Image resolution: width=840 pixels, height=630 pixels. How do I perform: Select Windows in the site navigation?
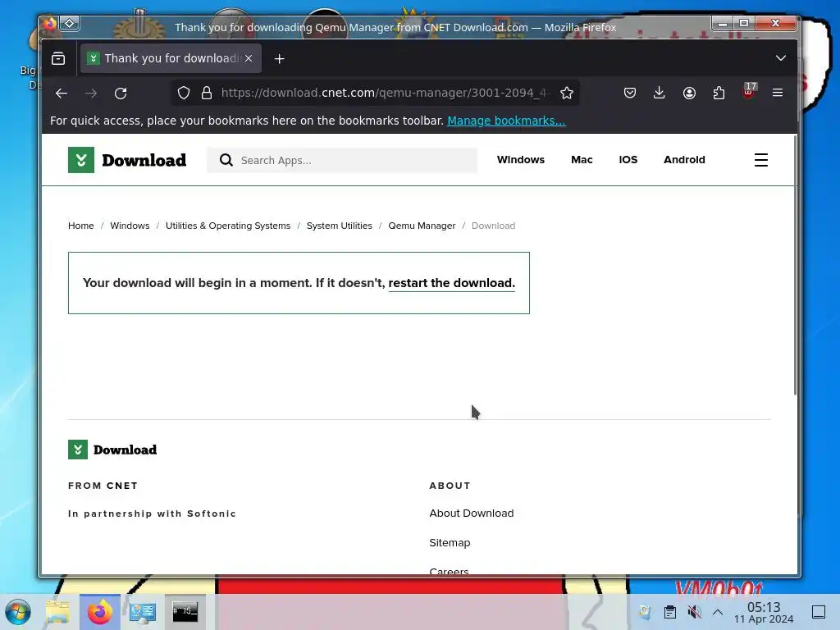pyautogui.click(x=521, y=160)
